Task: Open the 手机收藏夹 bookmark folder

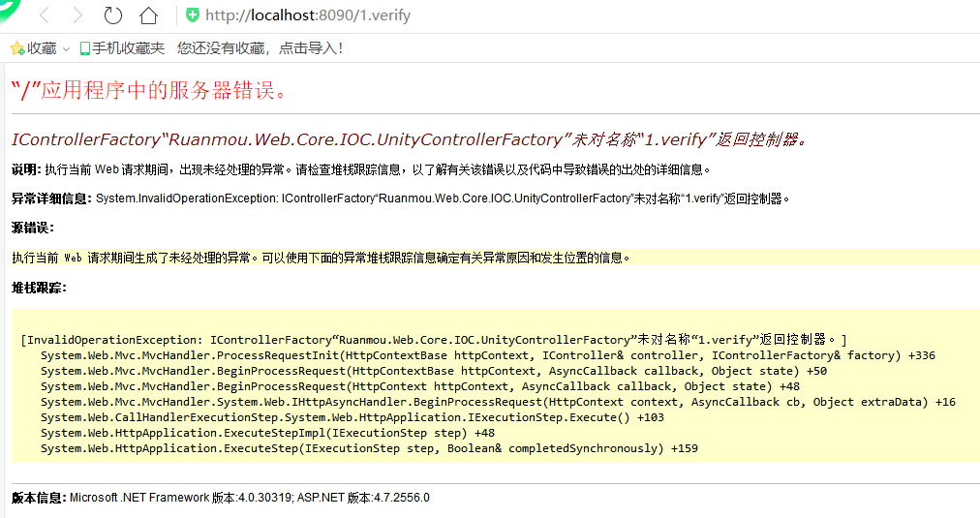Action: [122, 48]
